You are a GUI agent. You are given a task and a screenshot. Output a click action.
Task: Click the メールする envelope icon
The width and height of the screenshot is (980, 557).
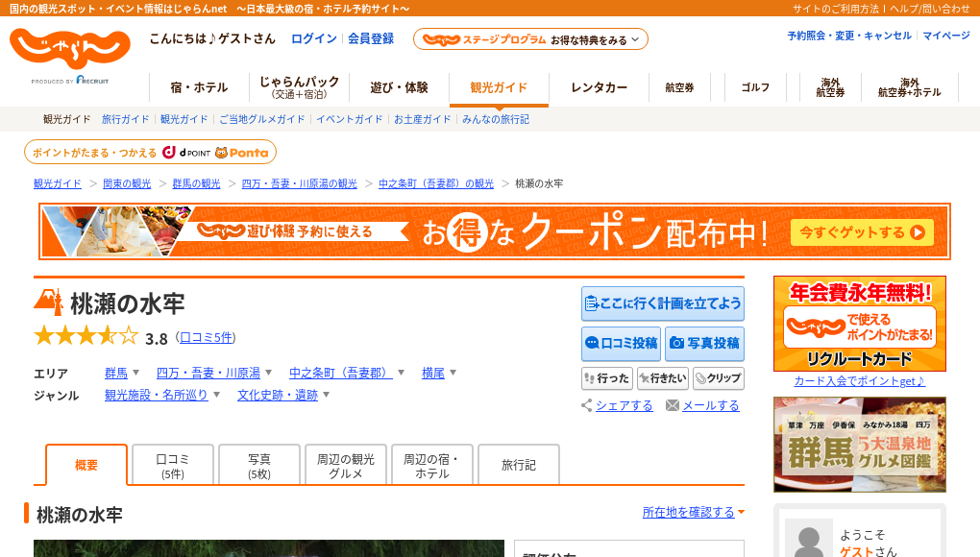point(671,405)
